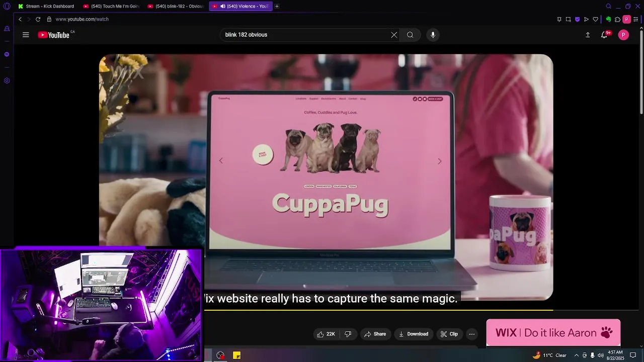Click the taskbar microphone icon
This screenshot has width=644, height=362.
tap(592, 355)
